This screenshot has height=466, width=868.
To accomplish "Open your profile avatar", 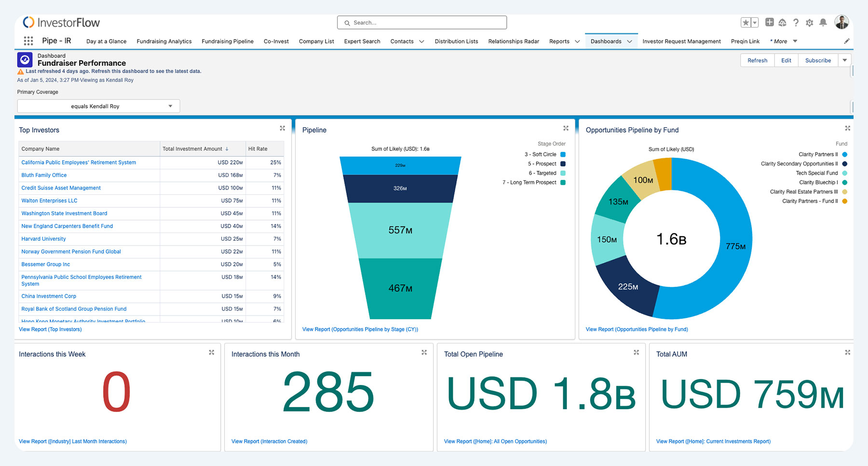I will [x=842, y=22].
